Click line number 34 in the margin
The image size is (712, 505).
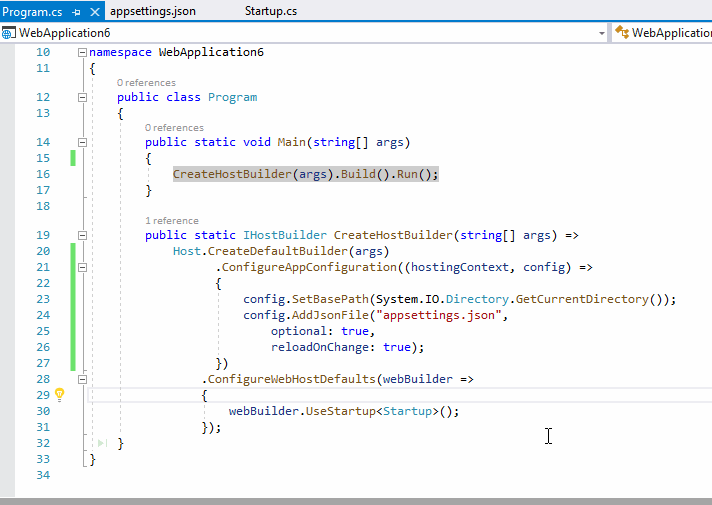pyautogui.click(x=43, y=475)
